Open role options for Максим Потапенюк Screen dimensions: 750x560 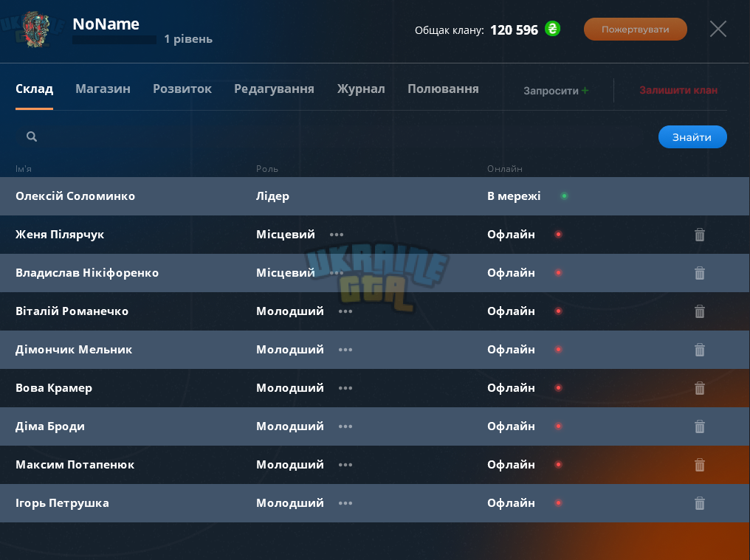345,464
